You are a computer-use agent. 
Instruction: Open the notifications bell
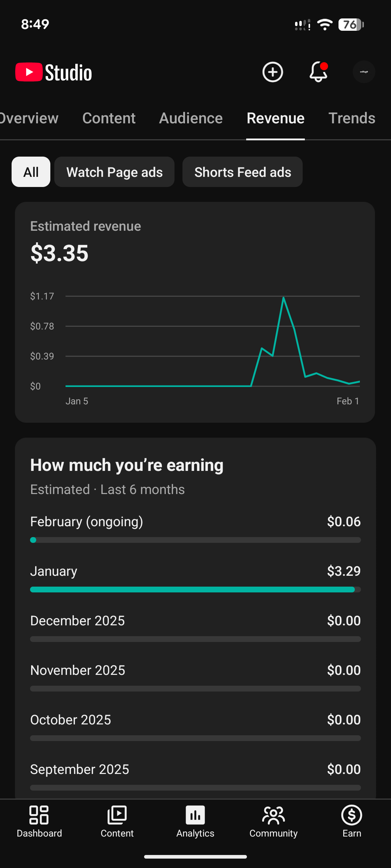click(318, 72)
